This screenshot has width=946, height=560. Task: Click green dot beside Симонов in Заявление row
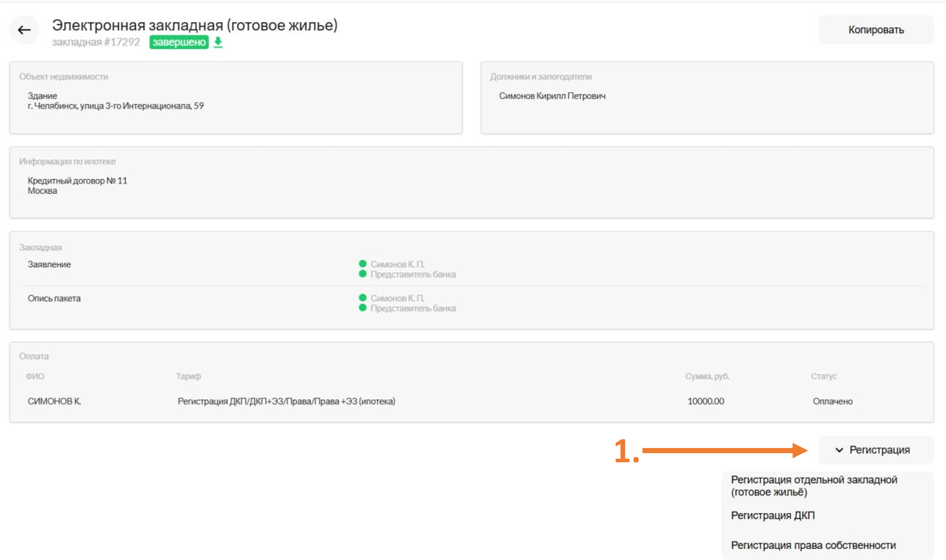[362, 263]
